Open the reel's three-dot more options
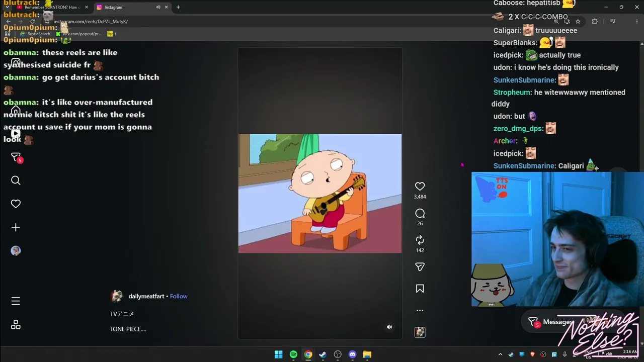Screen dimensions: 644x362 (420, 310)
